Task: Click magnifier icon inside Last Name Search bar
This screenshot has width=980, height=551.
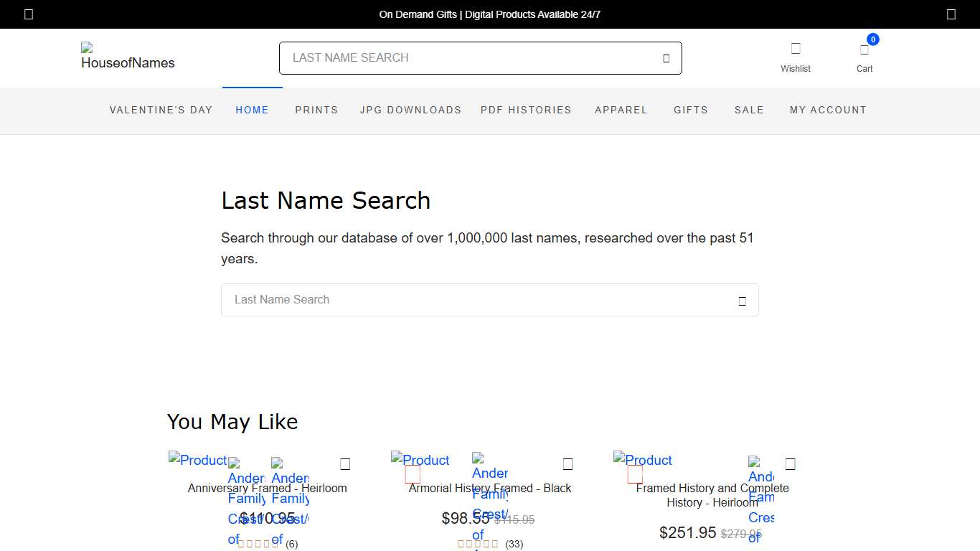Action: point(742,300)
